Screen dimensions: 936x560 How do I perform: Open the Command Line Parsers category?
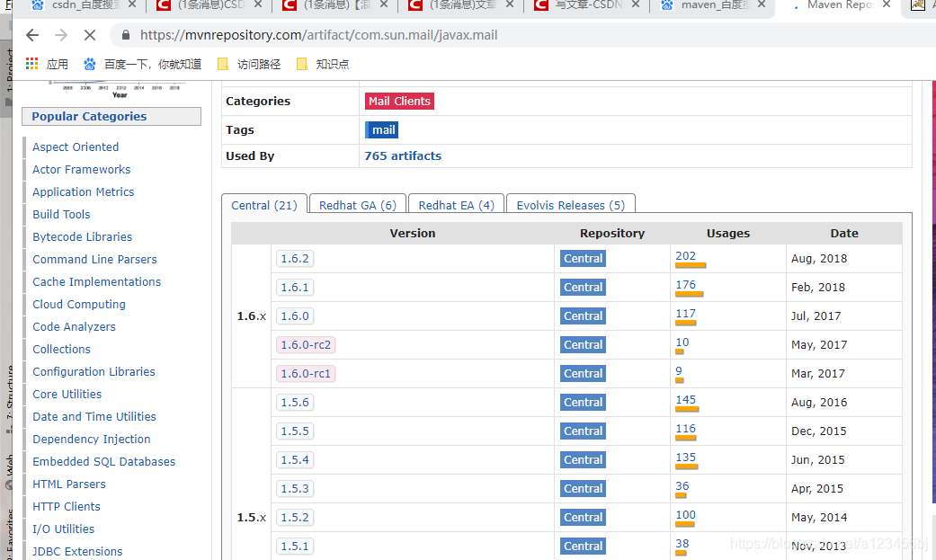(x=94, y=259)
